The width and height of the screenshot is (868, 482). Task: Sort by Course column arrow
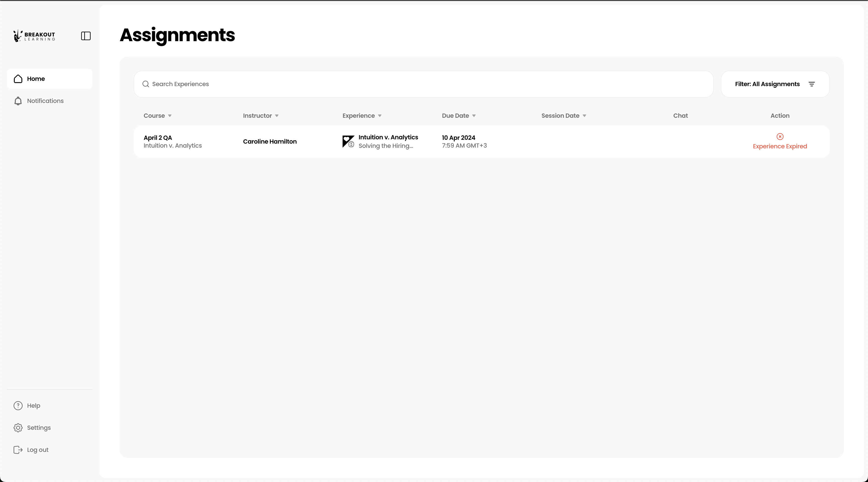pos(170,116)
